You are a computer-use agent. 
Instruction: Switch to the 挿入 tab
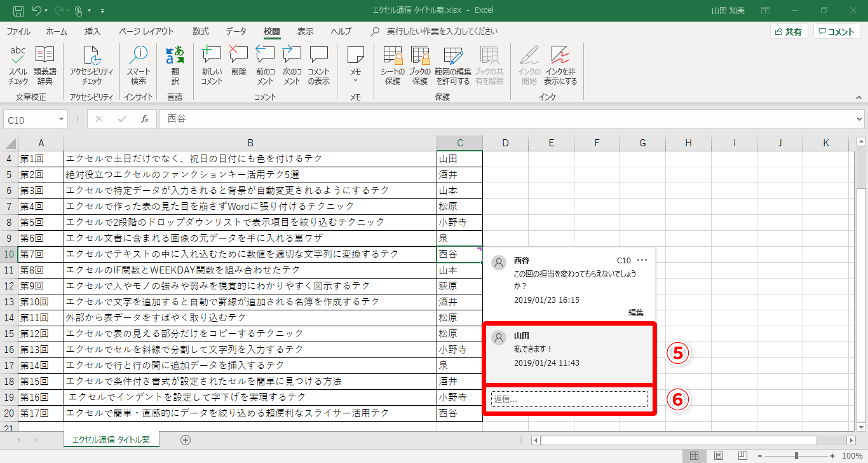click(x=93, y=31)
